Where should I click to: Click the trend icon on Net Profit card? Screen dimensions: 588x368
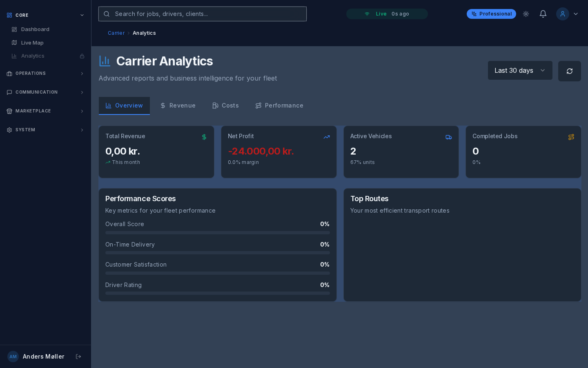(326, 137)
